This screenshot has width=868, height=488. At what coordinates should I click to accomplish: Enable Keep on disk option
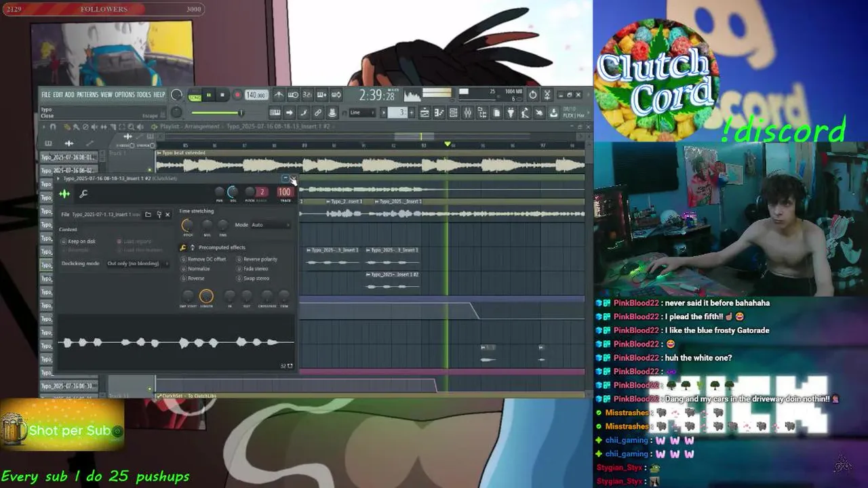pyautogui.click(x=79, y=241)
